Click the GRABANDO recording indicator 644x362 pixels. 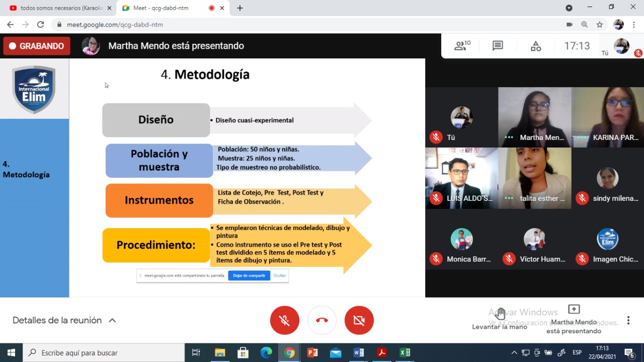tap(37, 46)
